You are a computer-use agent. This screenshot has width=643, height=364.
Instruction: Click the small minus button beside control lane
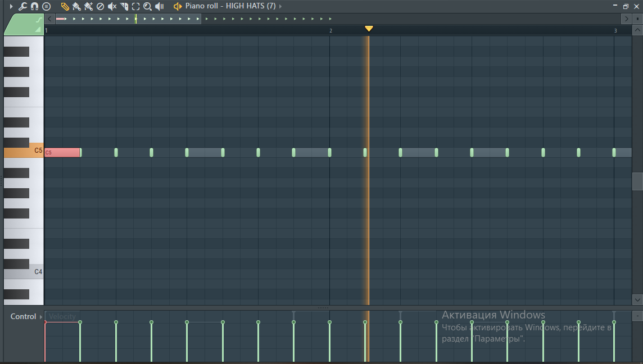coord(637,316)
